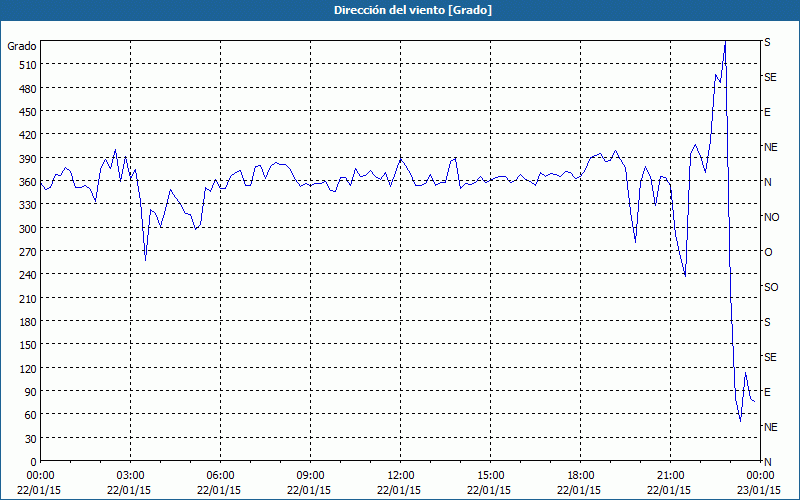Select the 21:00 time axis label

coord(670,476)
